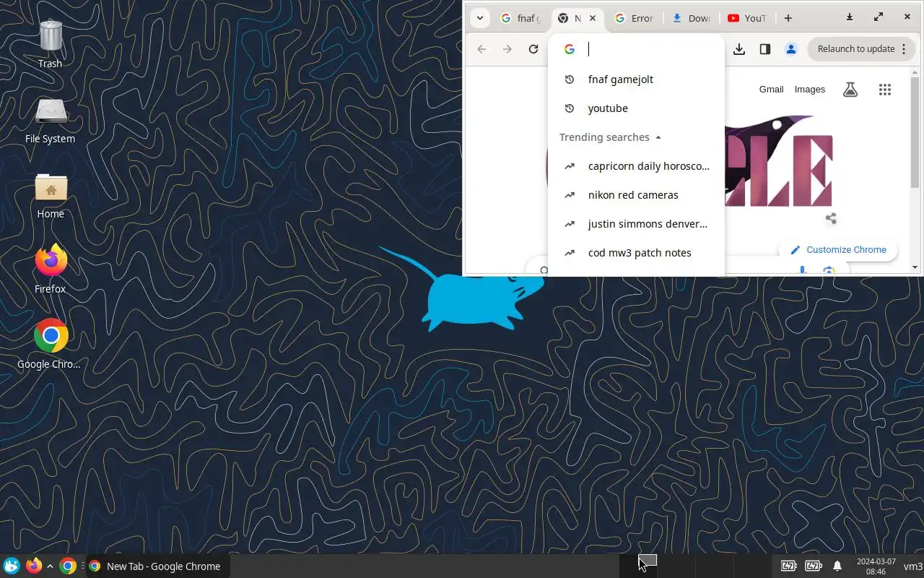Launch Google Chrome from the desktop icon
Viewport: 924px width, 578px height.
(51, 344)
